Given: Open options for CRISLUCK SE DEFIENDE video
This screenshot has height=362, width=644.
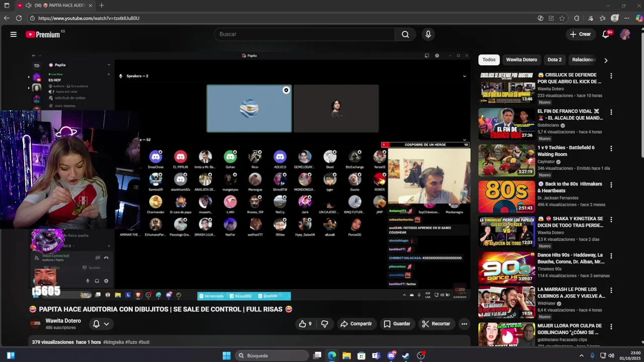Looking at the screenshot, I should point(611,76).
